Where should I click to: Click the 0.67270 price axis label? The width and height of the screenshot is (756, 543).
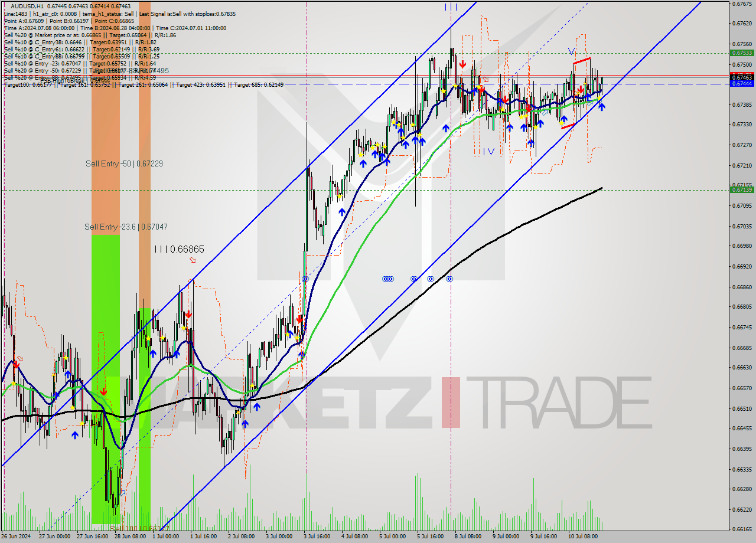tap(742, 145)
